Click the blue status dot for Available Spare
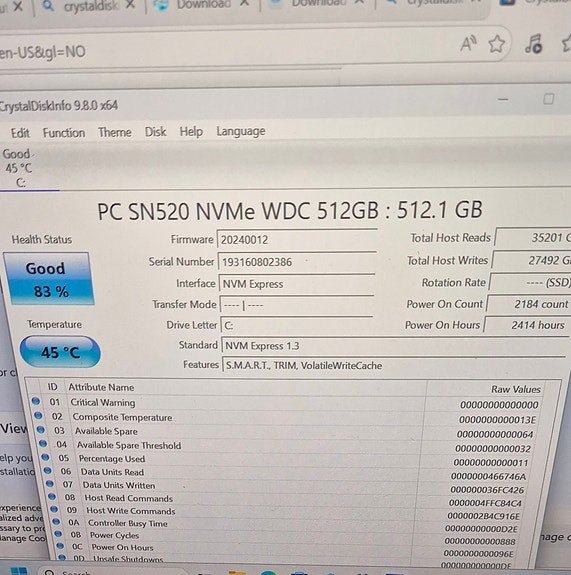 pyautogui.click(x=40, y=429)
